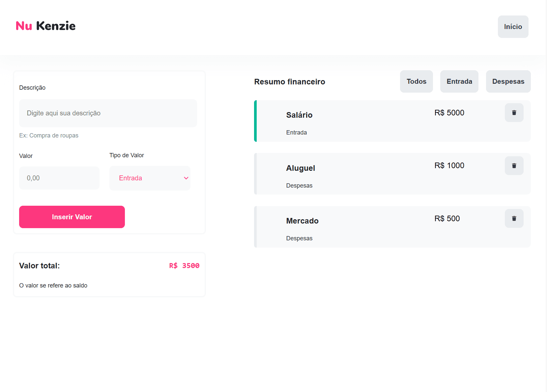Click the Início button

click(513, 27)
